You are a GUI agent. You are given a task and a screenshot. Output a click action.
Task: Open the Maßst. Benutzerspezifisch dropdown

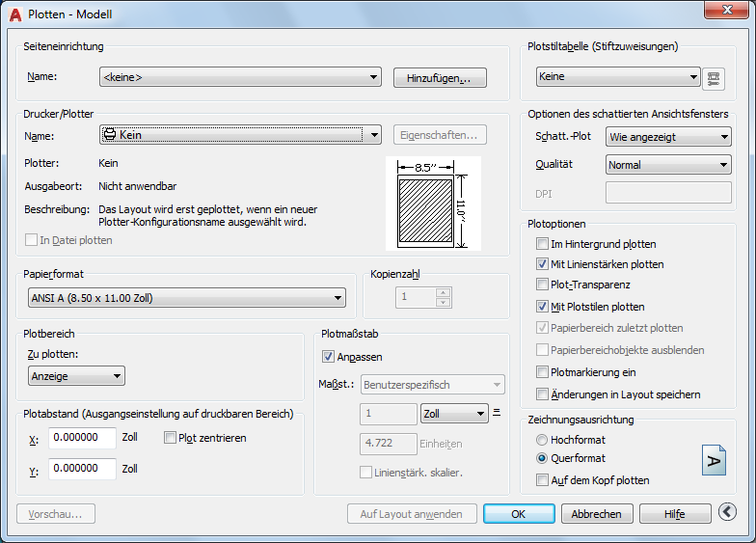432,385
